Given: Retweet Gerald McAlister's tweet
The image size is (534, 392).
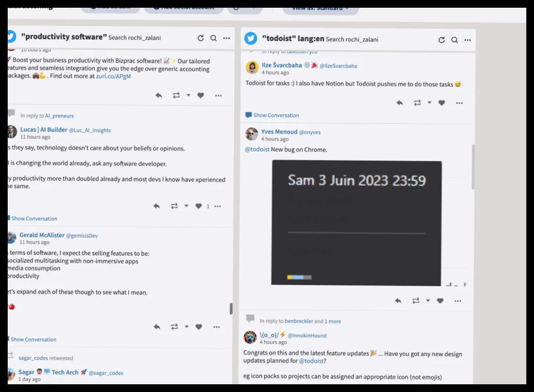Looking at the screenshot, I should (x=174, y=327).
